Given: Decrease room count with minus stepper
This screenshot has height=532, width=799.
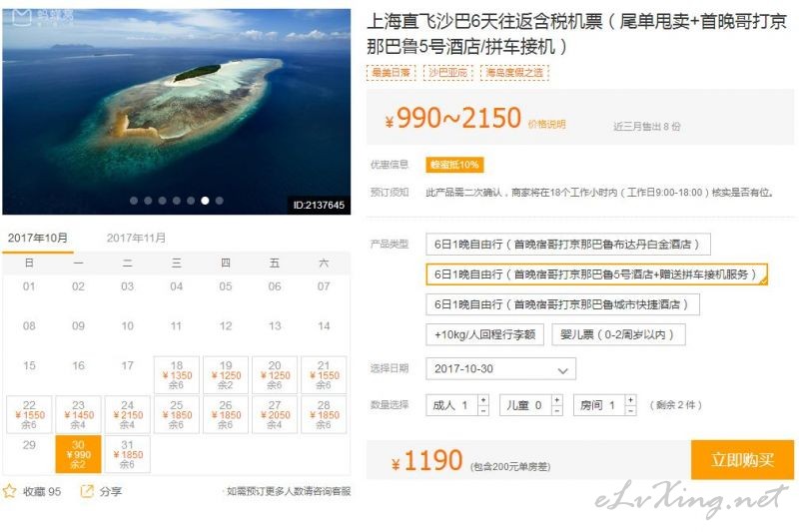Looking at the screenshot, I should [x=631, y=410].
